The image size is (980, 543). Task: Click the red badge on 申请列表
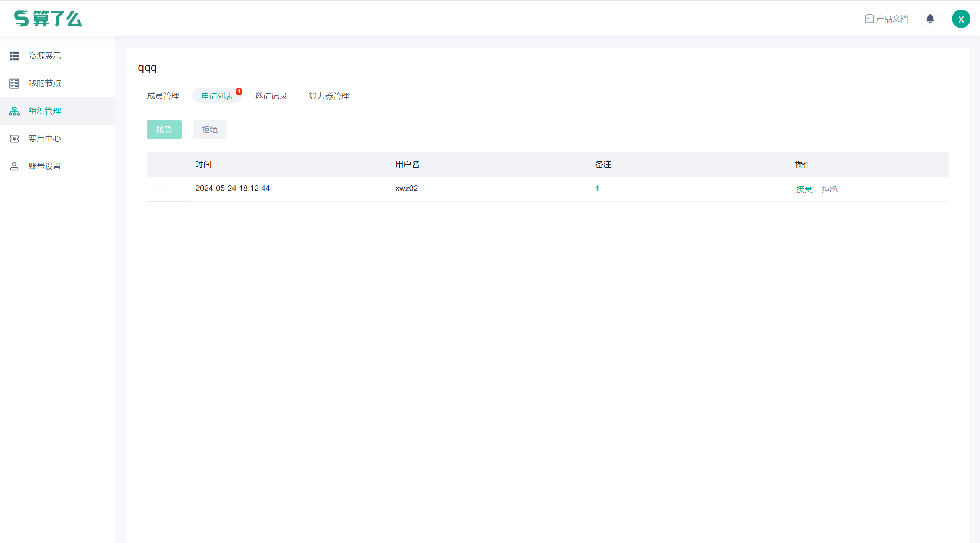(239, 91)
